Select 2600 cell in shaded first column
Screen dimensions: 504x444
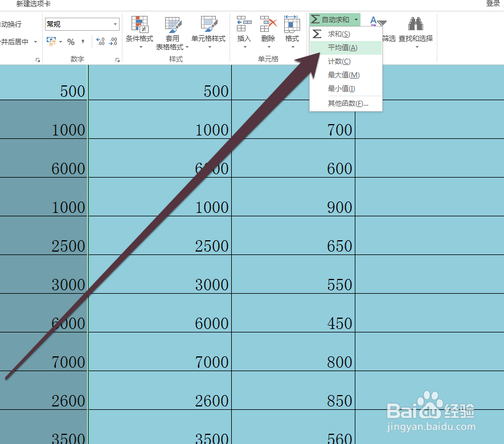tap(44, 390)
